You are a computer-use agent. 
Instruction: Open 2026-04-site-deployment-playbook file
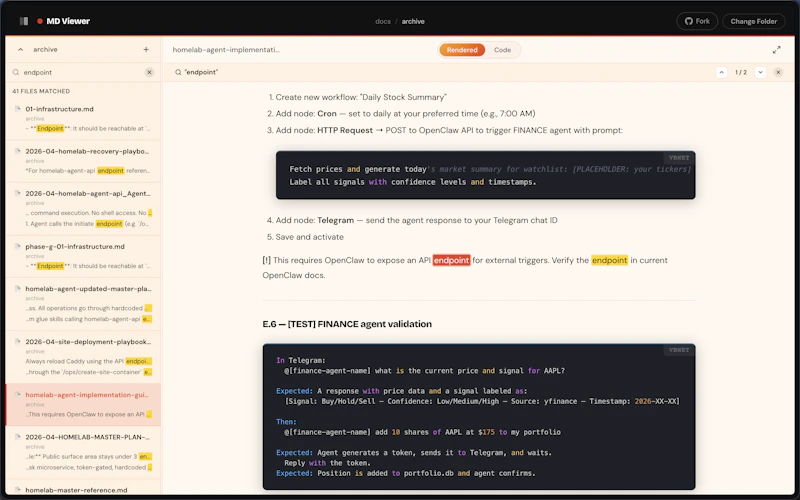(83, 357)
